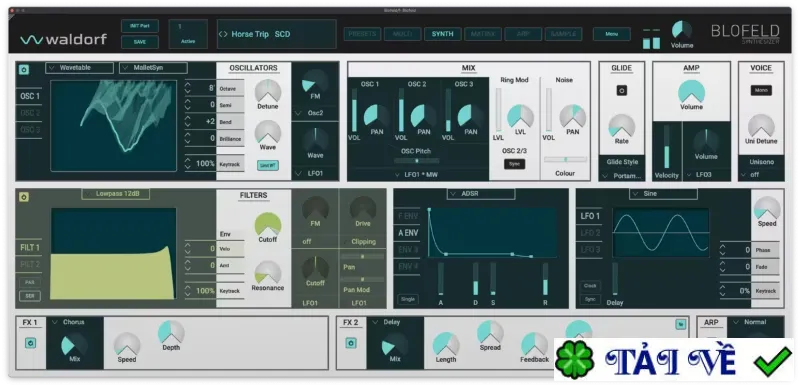Click the envelope D level slider

[x=476, y=278]
